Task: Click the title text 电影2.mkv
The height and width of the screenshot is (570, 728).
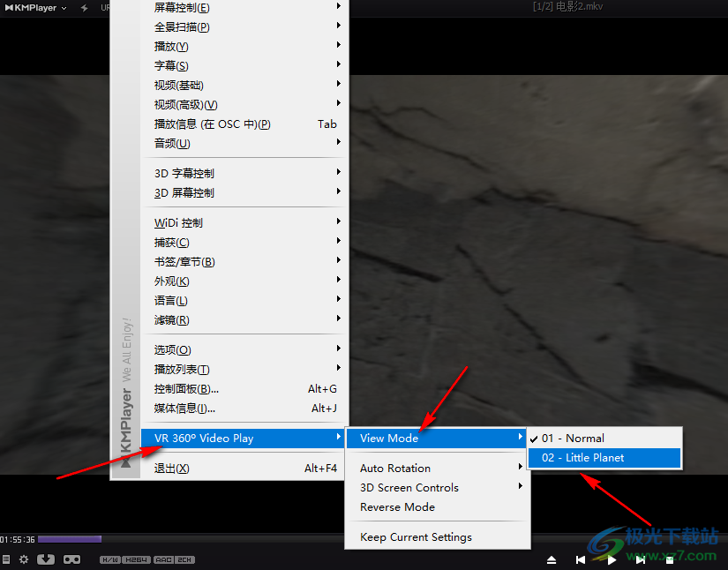Action: 579,6
